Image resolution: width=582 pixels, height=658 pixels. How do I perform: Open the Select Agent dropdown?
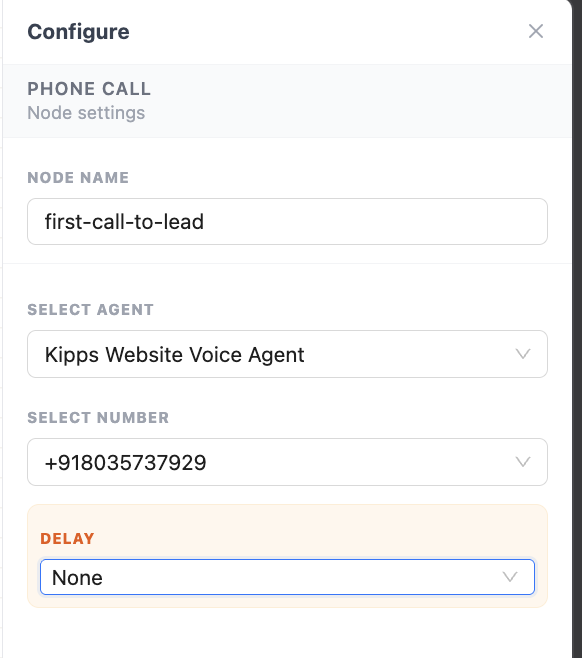pyautogui.click(x=287, y=354)
